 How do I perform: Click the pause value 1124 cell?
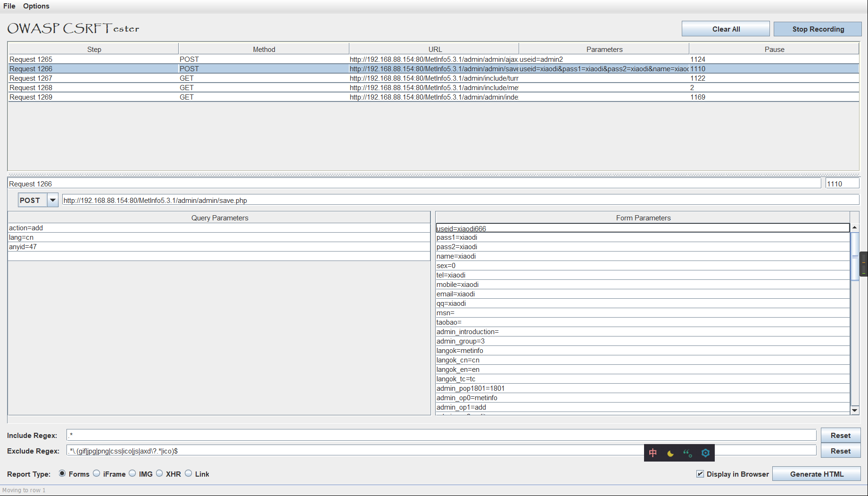[x=774, y=59]
